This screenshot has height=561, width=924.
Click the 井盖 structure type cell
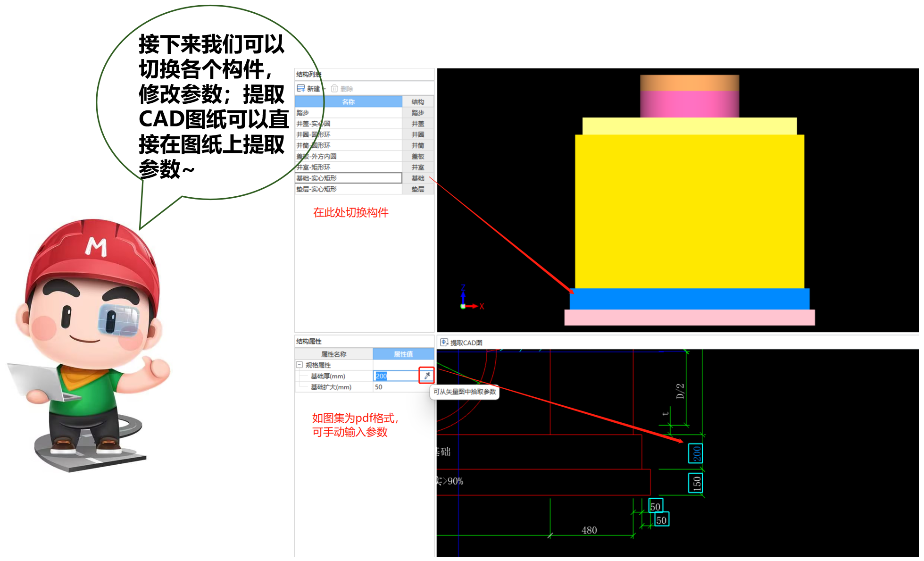tap(418, 124)
